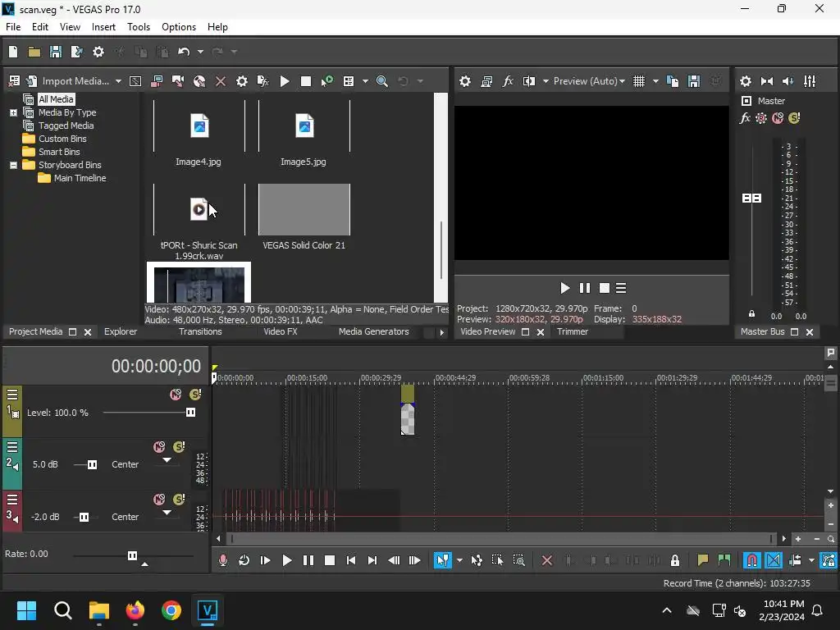840x630 pixels.
Task: Open project properties gear in main toolbar
Action: 98,52
